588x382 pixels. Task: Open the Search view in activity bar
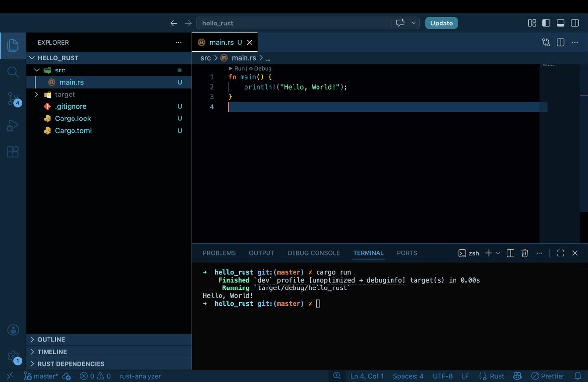click(x=13, y=72)
